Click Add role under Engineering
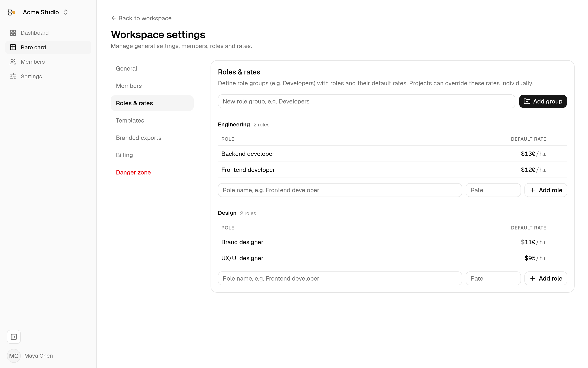The image size is (588, 368). pyautogui.click(x=546, y=190)
